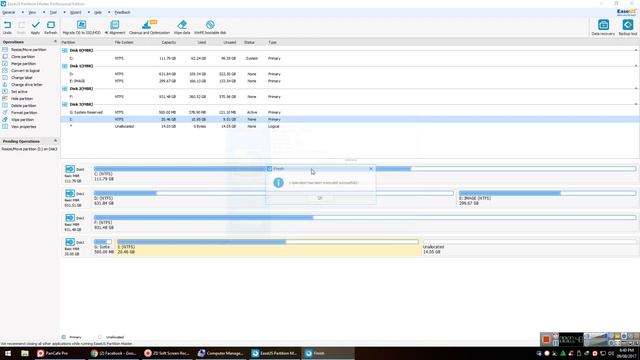Select the Unallocated row in partition list
Image resolution: width=640 pixels, height=360 pixels.
350,127
